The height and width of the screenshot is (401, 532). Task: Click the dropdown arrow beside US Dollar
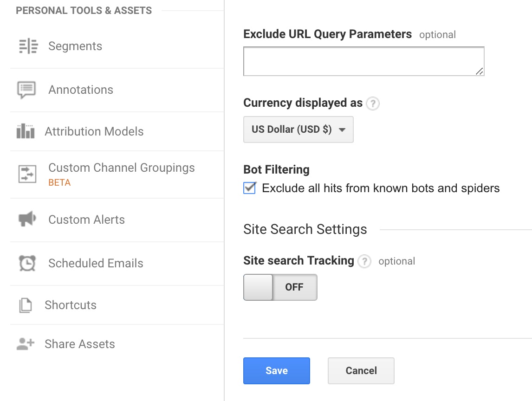342,130
